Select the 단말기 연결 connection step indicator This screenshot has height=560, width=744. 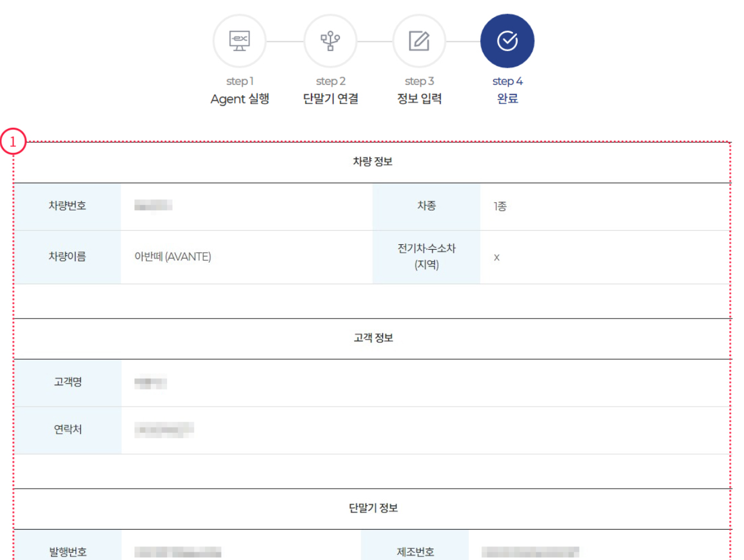330,40
